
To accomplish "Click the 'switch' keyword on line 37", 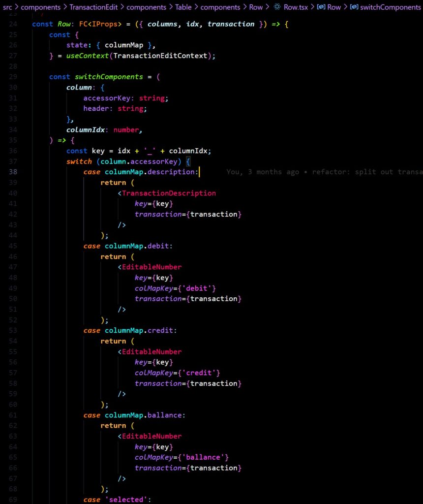I will click(x=79, y=161).
